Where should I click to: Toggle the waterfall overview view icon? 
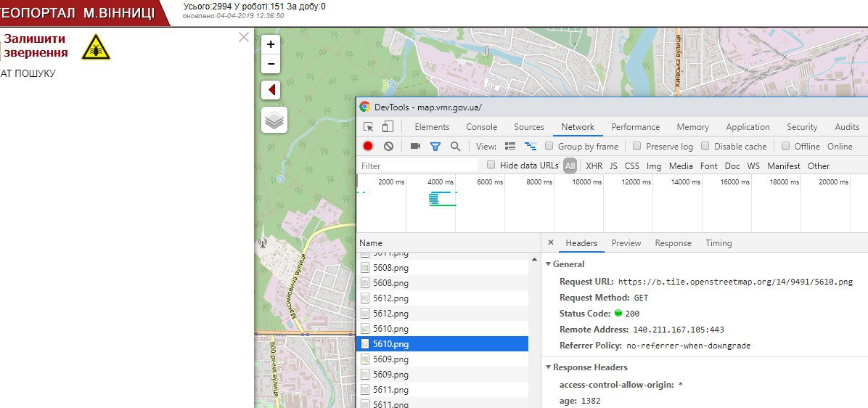[x=531, y=146]
